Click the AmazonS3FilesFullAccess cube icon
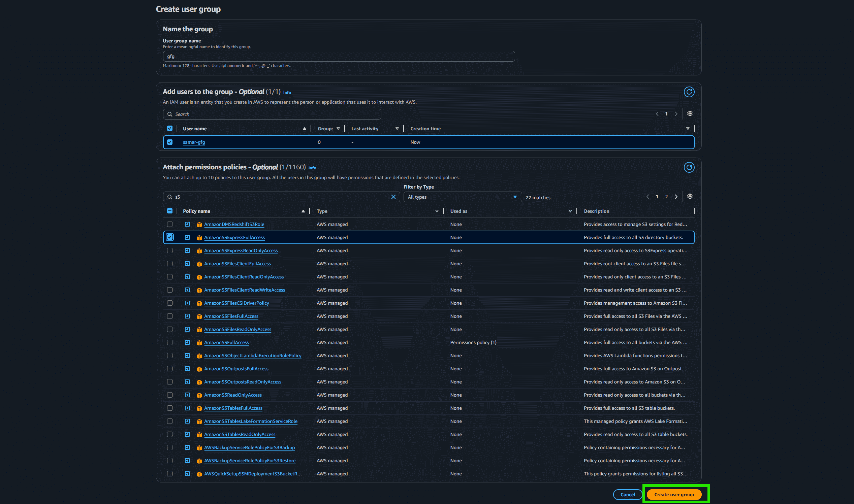 pyautogui.click(x=199, y=316)
